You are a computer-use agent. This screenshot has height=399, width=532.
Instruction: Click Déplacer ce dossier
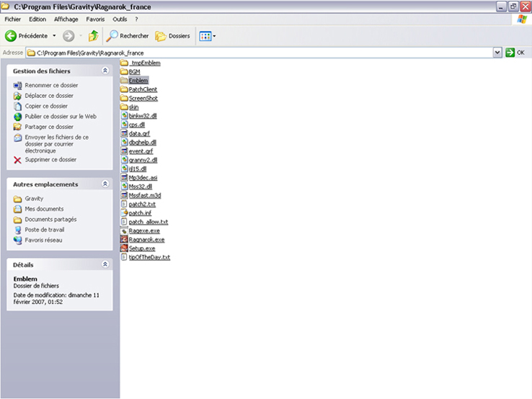coord(49,96)
